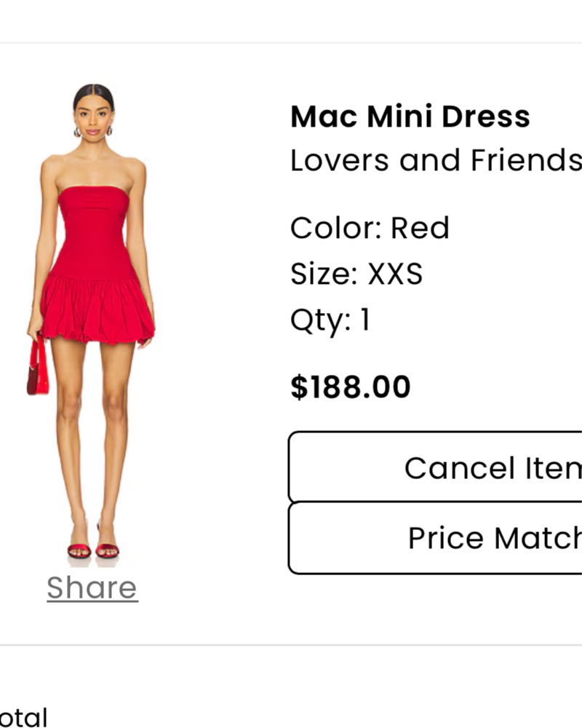Click the word Red in color detail
This screenshot has width=582, height=728.
tap(420, 229)
